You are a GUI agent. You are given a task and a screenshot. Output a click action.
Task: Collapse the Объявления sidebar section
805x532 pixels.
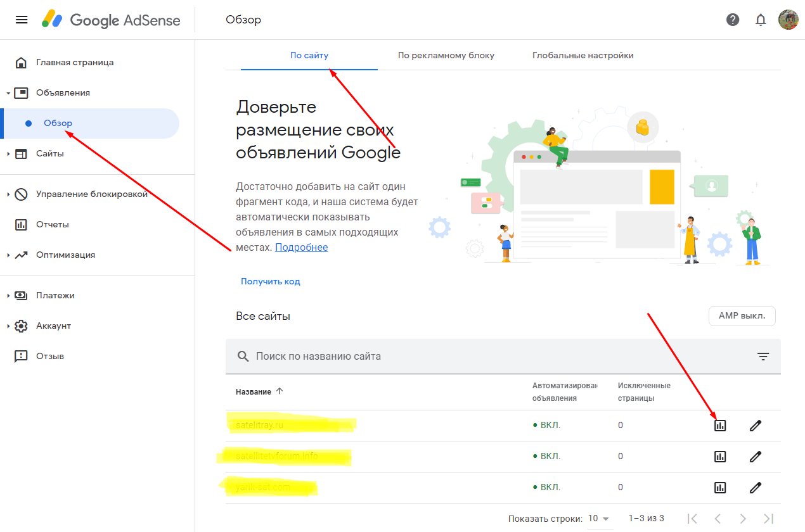pyautogui.click(x=63, y=92)
